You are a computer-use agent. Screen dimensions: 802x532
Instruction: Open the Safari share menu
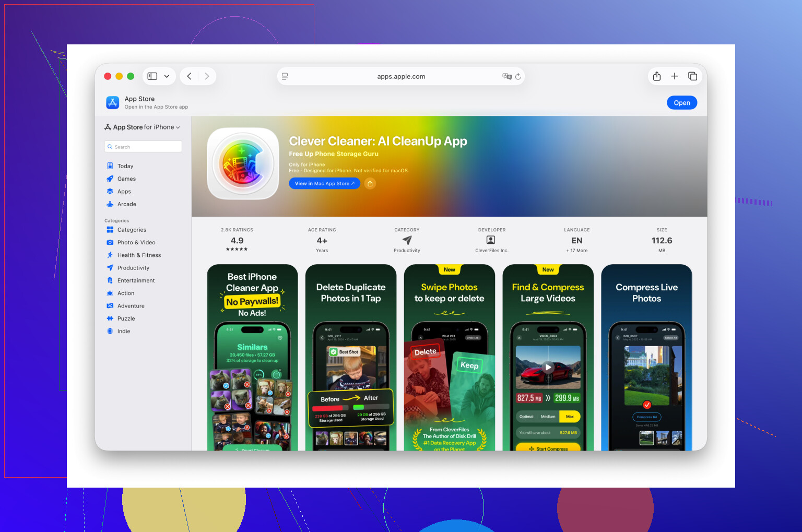[x=657, y=76]
